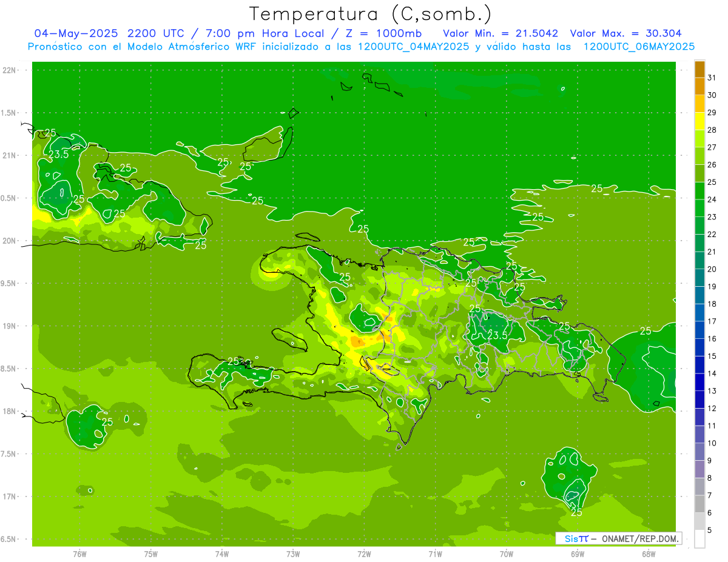Click the "17N" latitude axis label

point(9,497)
